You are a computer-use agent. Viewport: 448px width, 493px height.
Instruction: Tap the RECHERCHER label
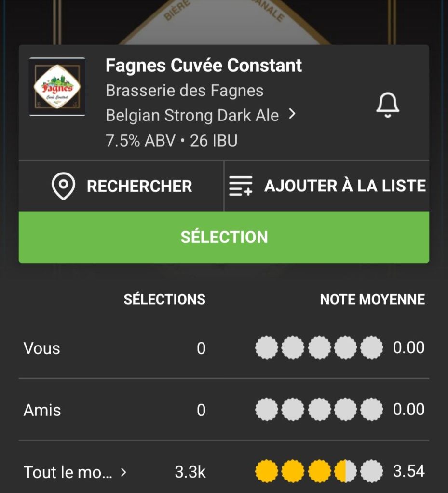point(139,186)
